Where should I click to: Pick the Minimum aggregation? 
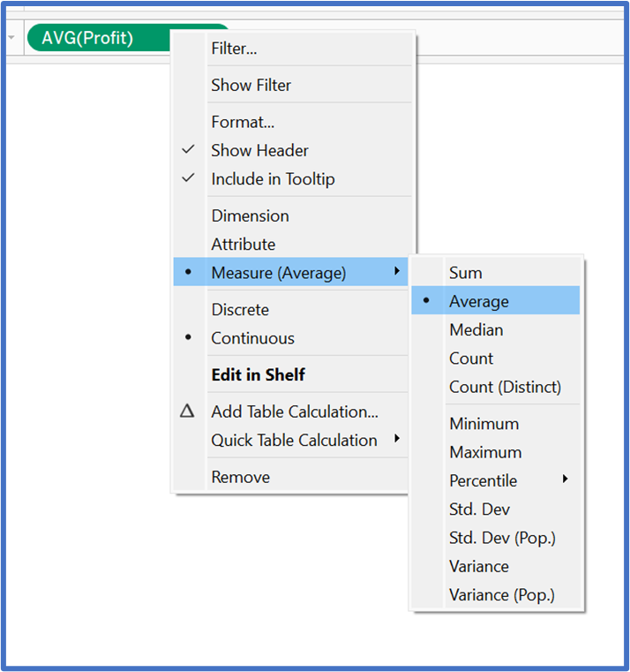tap(484, 424)
